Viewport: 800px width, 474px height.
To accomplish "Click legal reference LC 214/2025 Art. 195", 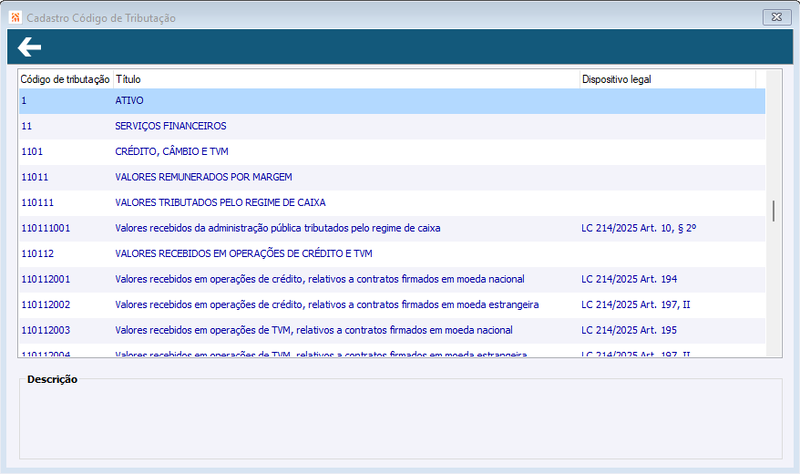I will pos(629,330).
